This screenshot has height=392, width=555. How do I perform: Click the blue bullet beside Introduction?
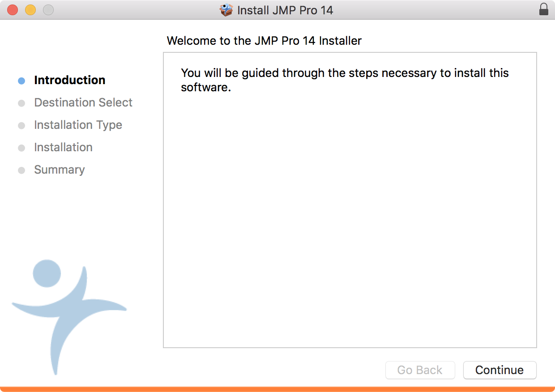pos(21,81)
